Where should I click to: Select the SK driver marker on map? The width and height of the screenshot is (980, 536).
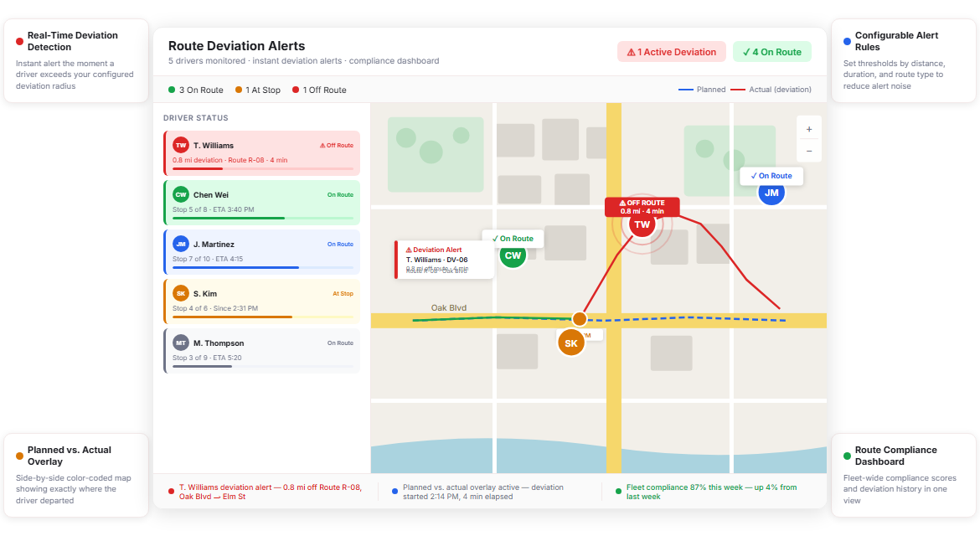tap(570, 343)
